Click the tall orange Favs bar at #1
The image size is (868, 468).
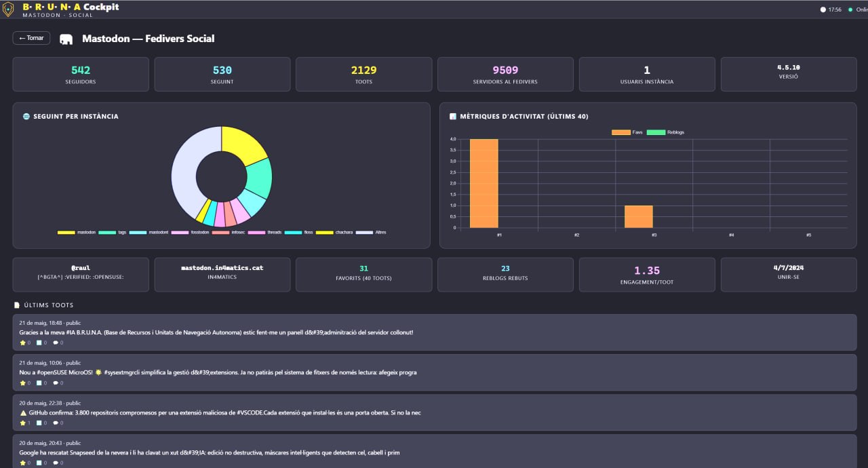pos(484,183)
